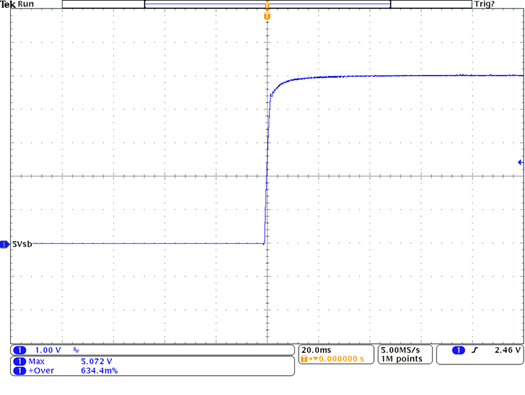This screenshot has width=525, height=395.
Task: Click the Trig? trigger status indicator
Action: pos(484,4)
